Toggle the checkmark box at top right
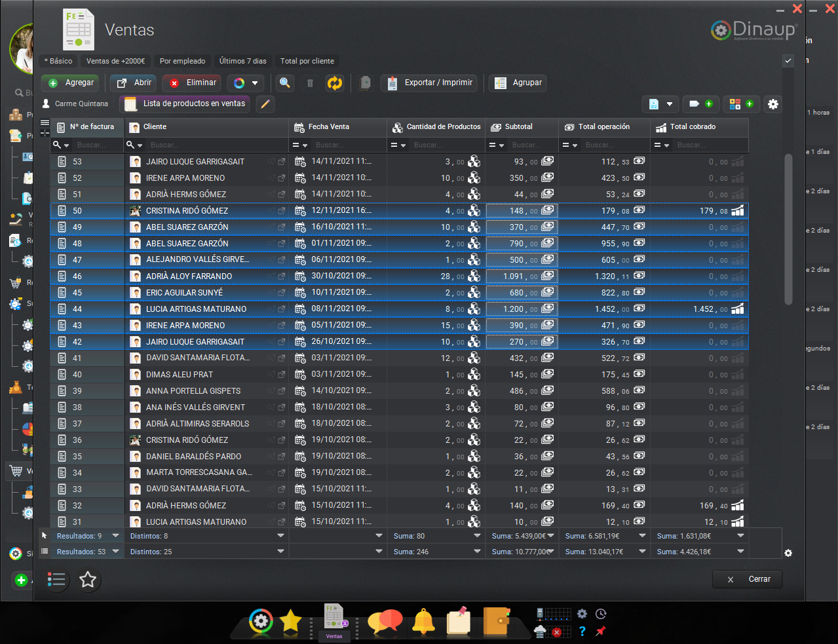This screenshot has height=644, width=838. (x=788, y=60)
